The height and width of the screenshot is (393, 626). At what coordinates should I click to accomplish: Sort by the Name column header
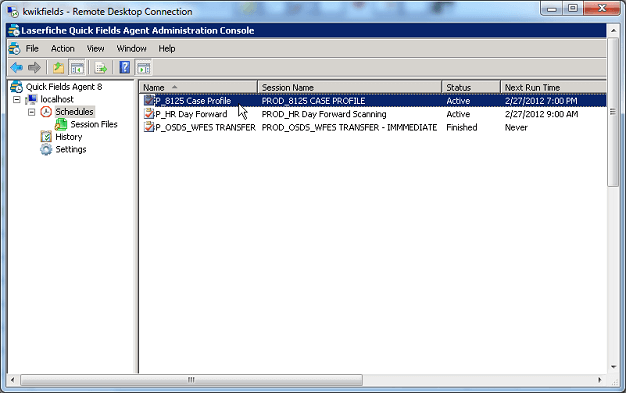pyautogui.click(x=198, y=87)
